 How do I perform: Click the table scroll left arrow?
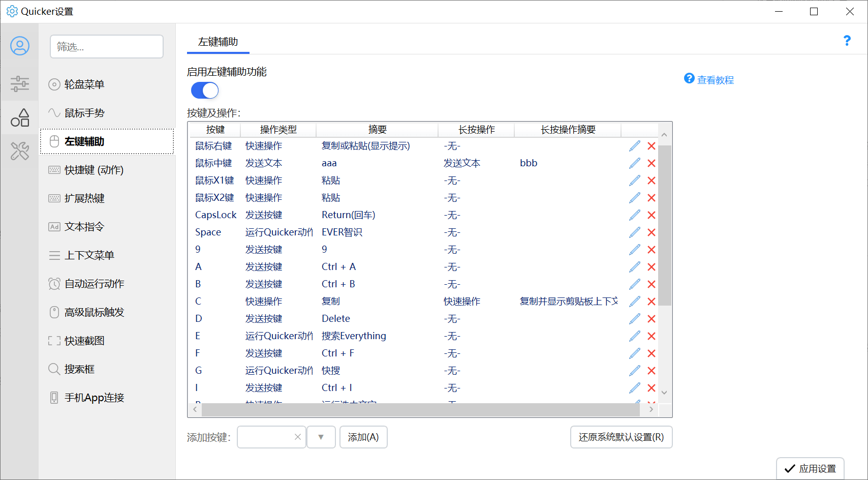195,409
